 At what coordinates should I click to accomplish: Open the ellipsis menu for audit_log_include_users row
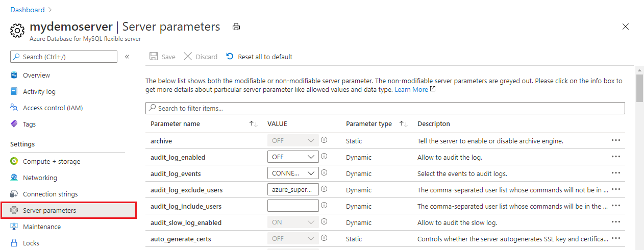click(x=615, y=206)
